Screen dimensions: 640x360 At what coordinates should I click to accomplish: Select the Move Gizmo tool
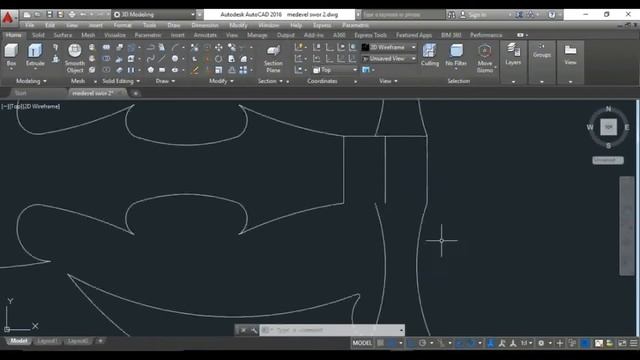click(x=485, y=58)
